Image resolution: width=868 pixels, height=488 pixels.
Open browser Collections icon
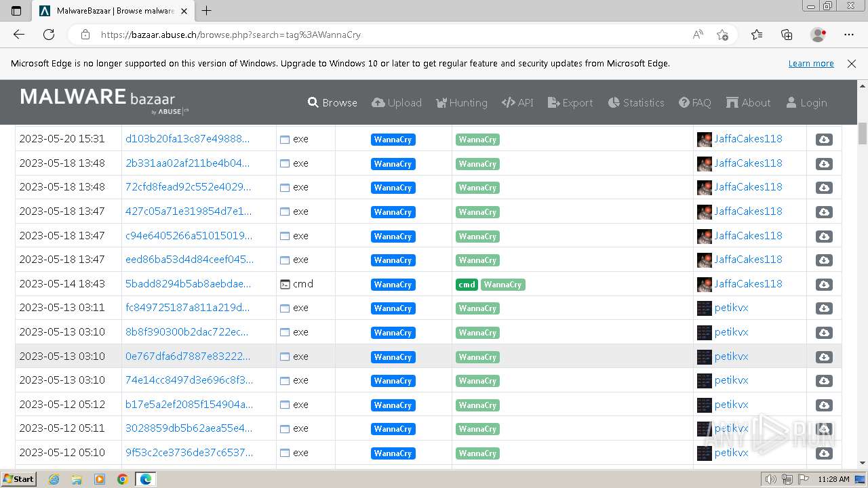787,35
